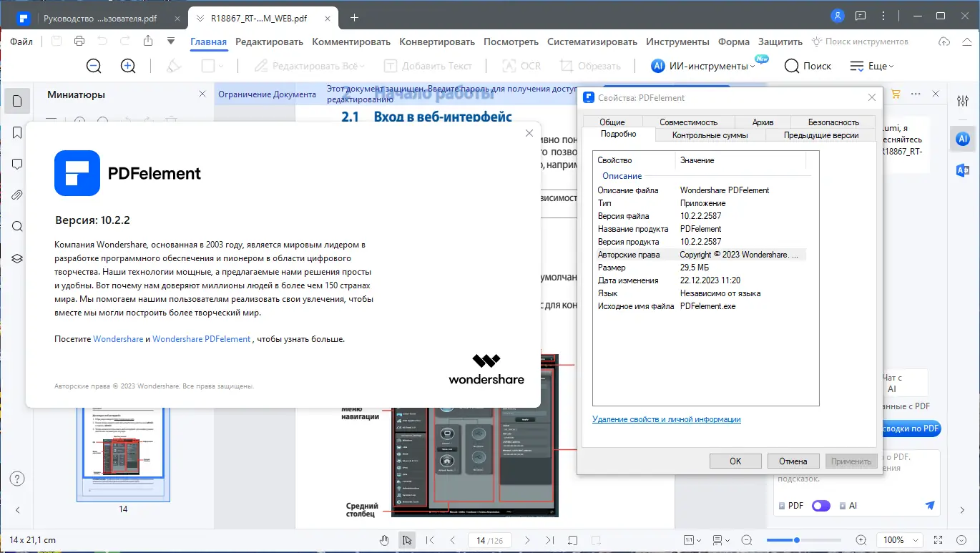Open the Миниатюры page thumbnails panel icon
Viewport: 980px width, 553px height.
pyautogui.click(x=17, y=101)
